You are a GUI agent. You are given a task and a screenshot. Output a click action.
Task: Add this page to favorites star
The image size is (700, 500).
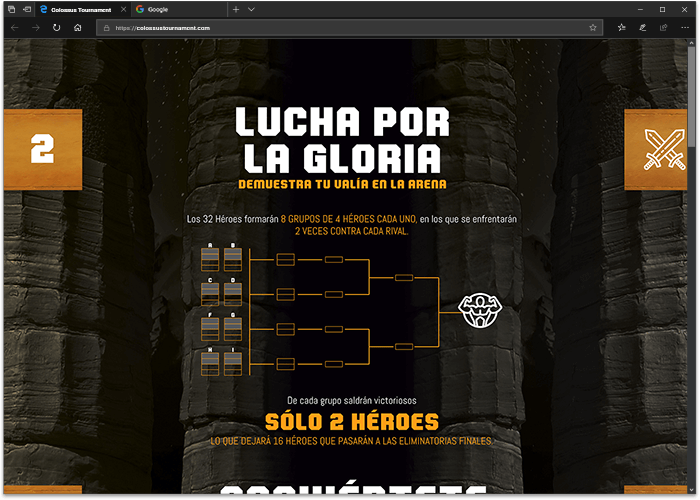pos(593,28)
